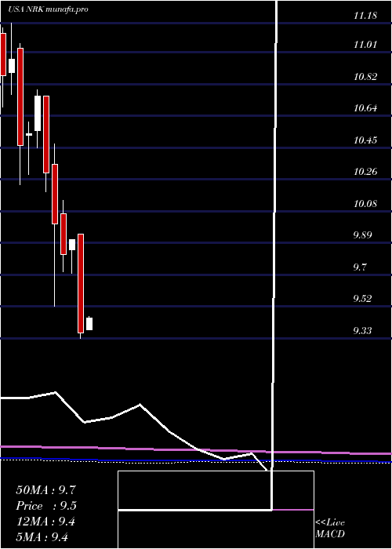Viewport: 392px width, 549px height.
Task: Click the '50MA : 9.7' readout
Action: pos(45,490)
